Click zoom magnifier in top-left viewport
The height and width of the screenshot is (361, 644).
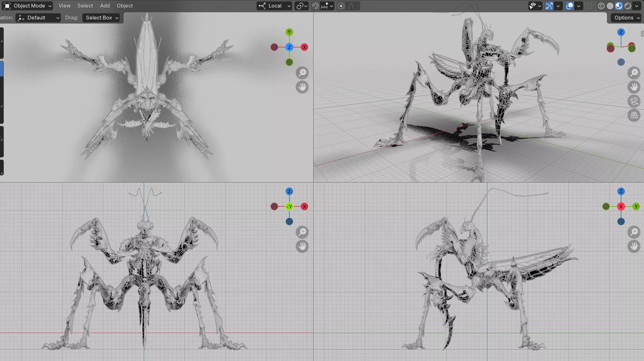pyautogui.click(x=302, y=73)
